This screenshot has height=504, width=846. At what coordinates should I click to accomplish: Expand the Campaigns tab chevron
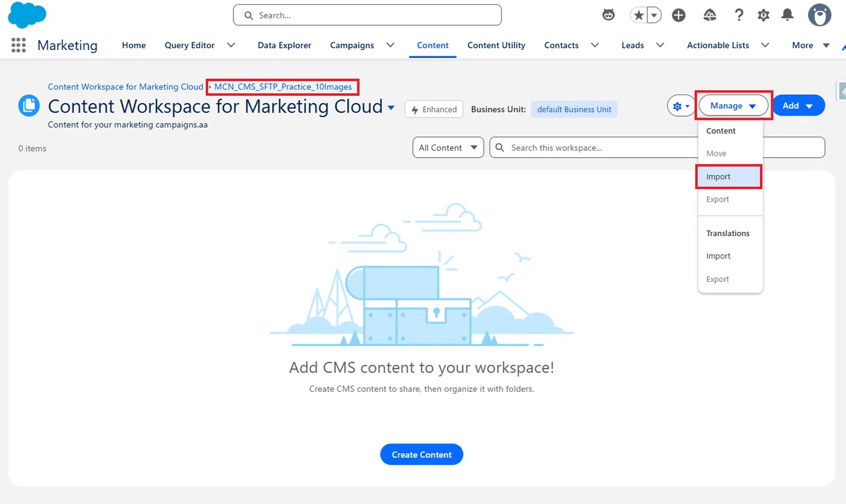390,45
